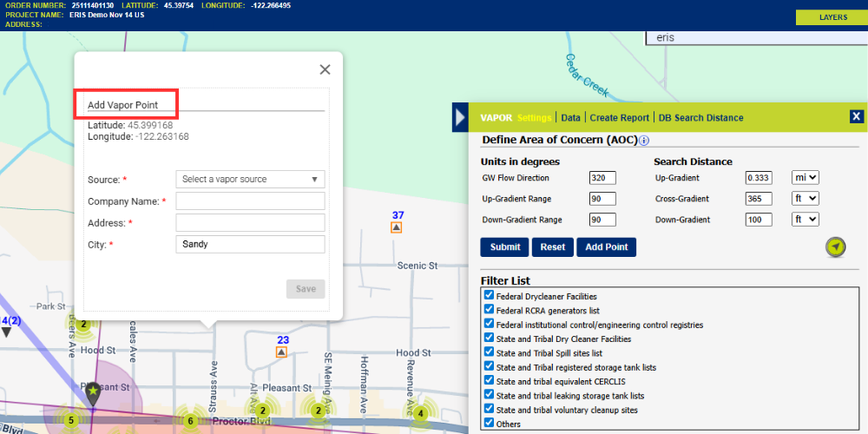The image size is (868, 434).
Task: Close the VAPOR panel with X
Action: click(x=856, y=117)
